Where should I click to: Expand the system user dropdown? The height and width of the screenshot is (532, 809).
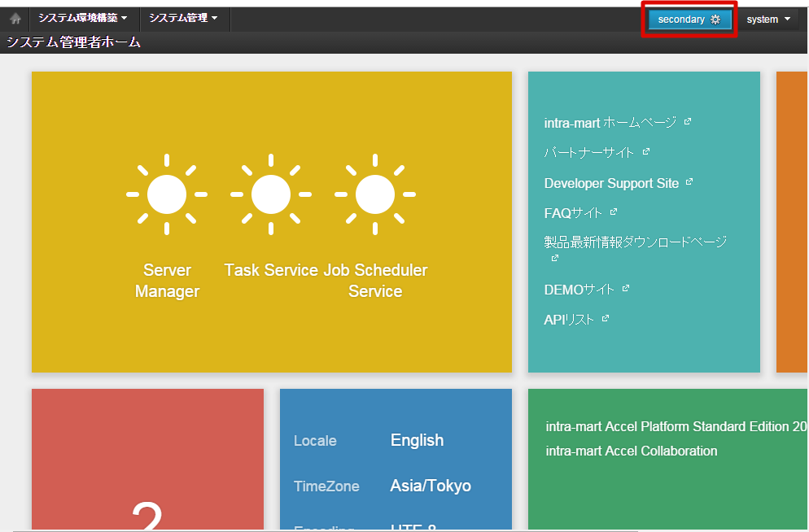pos(768,20)
